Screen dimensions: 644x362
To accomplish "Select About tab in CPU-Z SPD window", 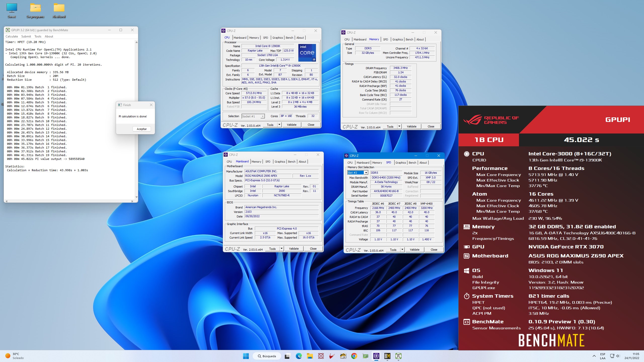I will 423,163.
